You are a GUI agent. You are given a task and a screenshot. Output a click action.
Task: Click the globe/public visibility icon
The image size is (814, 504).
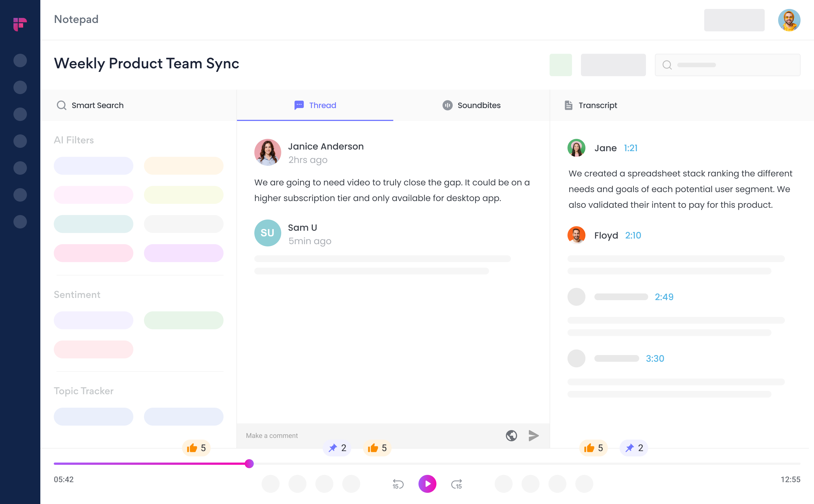pyautogui.click(x=512, y=435)
